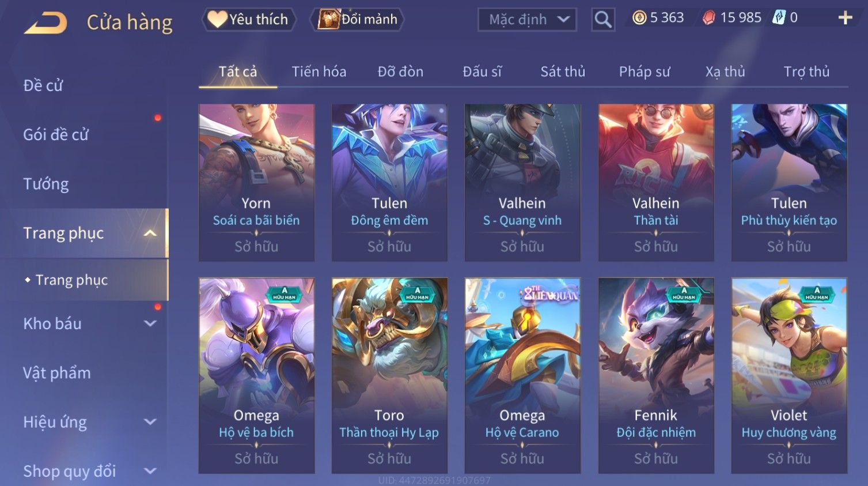Expand the Kho báu sidebar section
This screenshot has width=868, height=486.
(x=150, y=323)
